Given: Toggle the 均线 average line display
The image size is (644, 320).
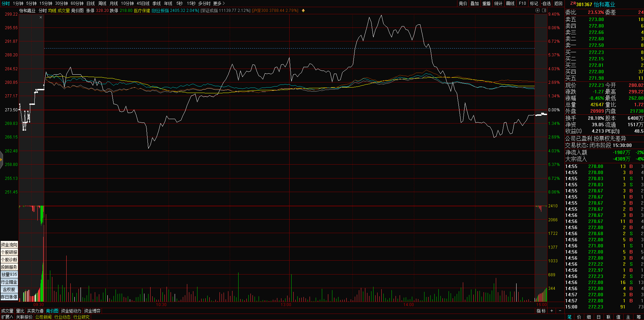Looking at the screenshot, I should pos(52,11).
